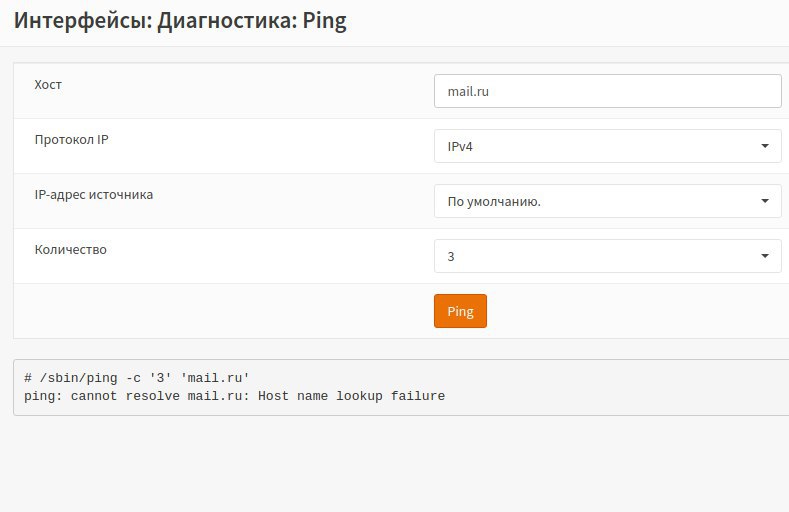Viewport: 789px width, 512px height.
Task: Click the Хост input field containing mail.ru
Action: 607,91
